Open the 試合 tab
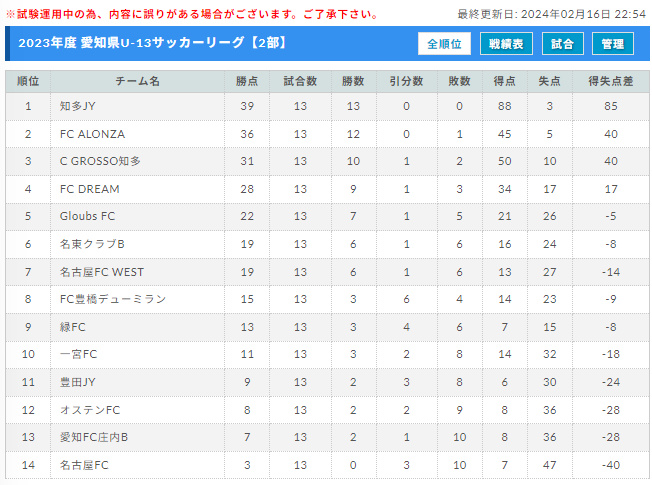 [x=563, y=44]
